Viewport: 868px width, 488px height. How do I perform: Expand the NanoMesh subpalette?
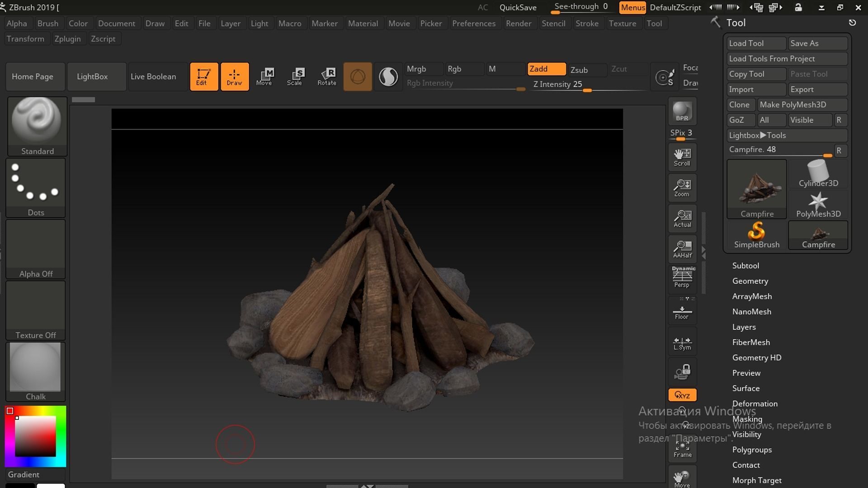coord(751,312)
